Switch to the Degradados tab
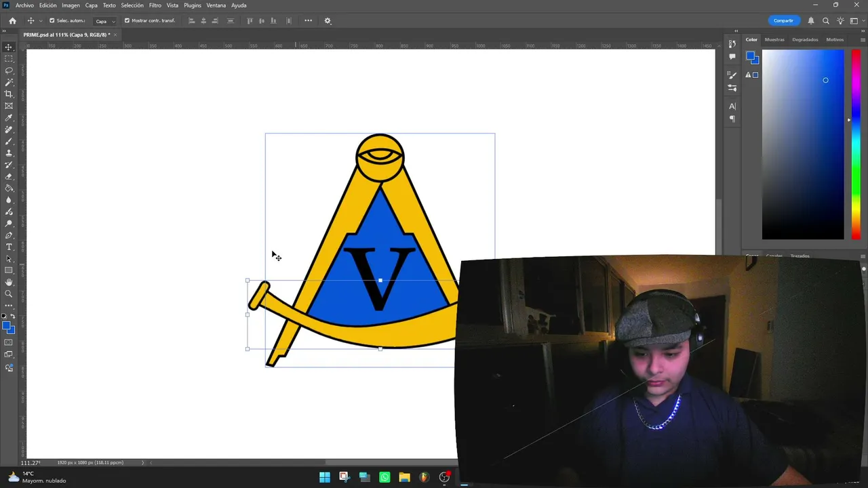 (805, 39)
